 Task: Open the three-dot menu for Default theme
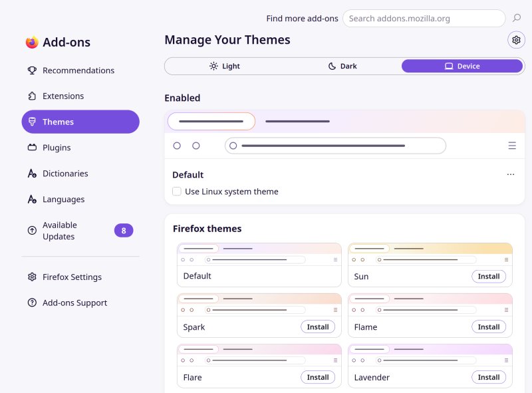(510, 174)
